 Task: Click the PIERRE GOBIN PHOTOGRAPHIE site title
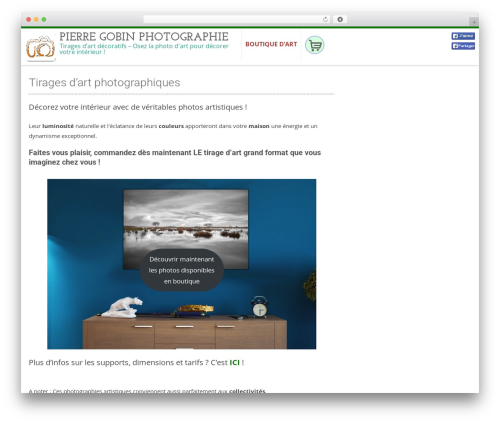pyautogui.click(x=144, y=36)
